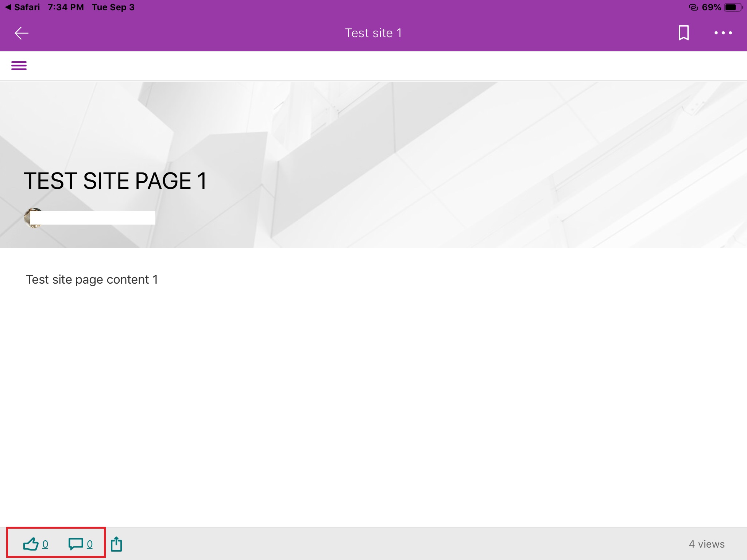Bookmark this page with the bookmark icon

[x=684, y=33]
